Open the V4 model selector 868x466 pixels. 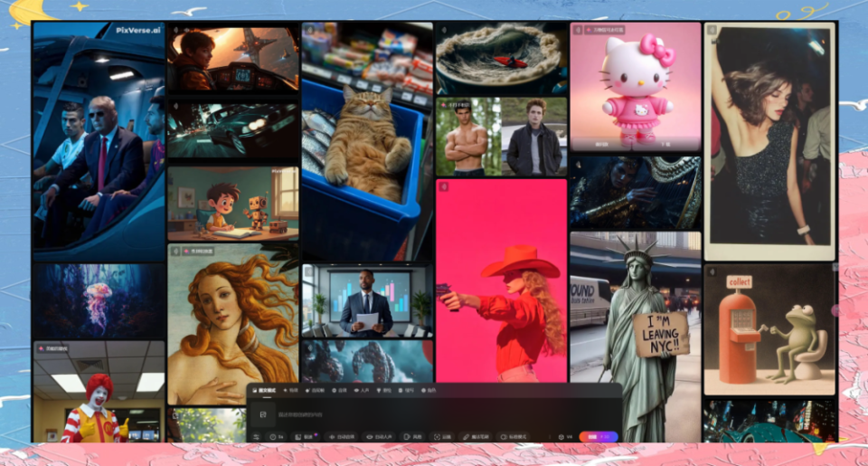[566, 437]
